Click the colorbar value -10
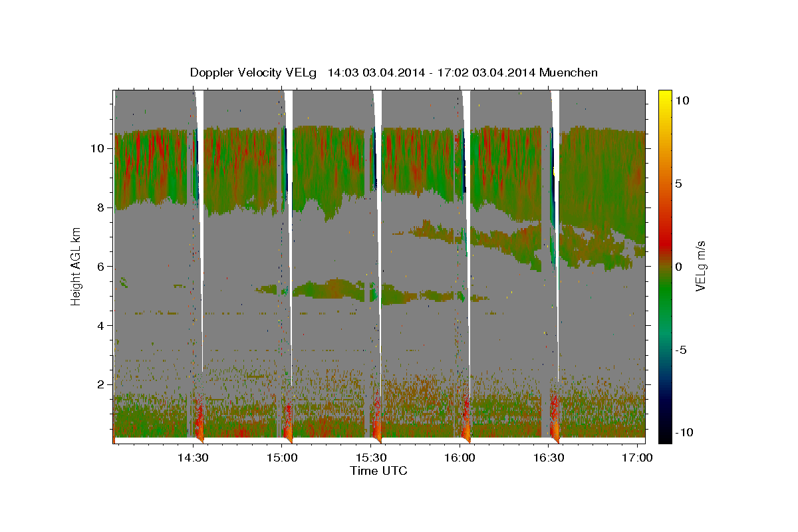 coord(684,433)
